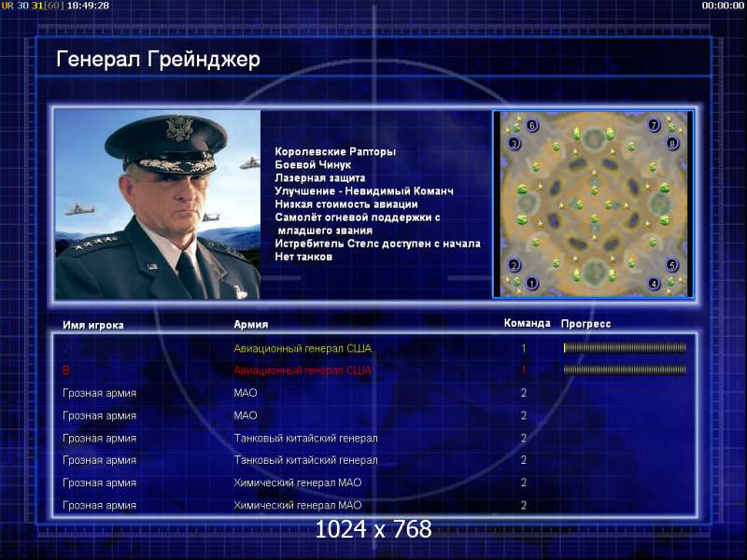The image size is (747, 560).
Task: Click start position 2 marker on map
Action: [x=514, y=265]
